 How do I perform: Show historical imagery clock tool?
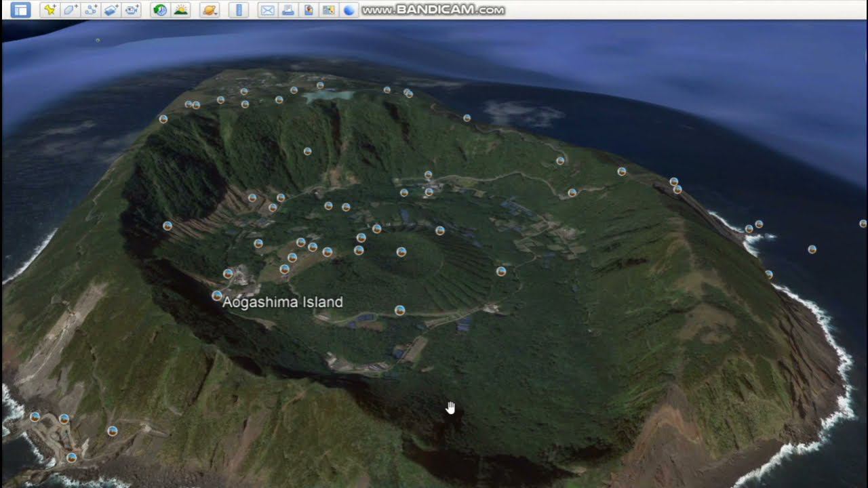click(160, 10)
